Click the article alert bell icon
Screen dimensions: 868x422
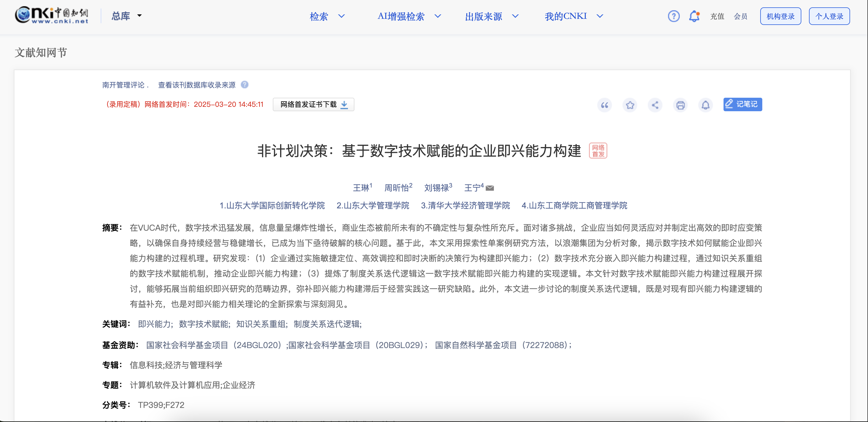pyautogui.click(x=706, y=105)
